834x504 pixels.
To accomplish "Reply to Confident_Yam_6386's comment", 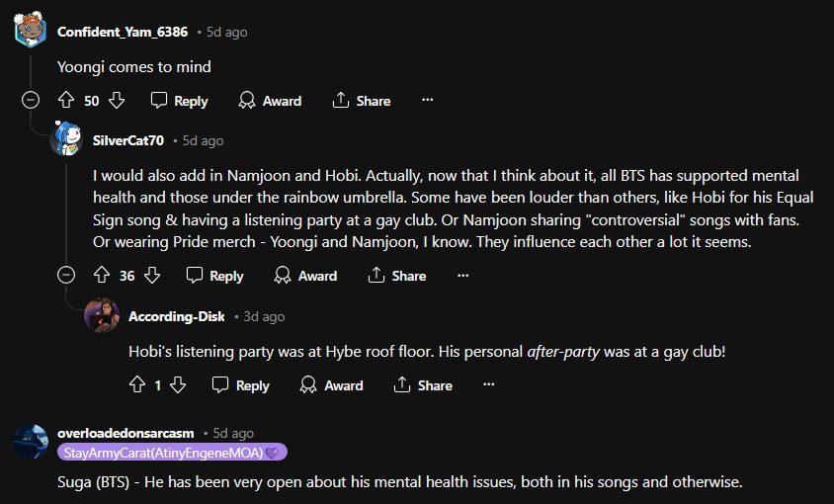I will [179, 101].
